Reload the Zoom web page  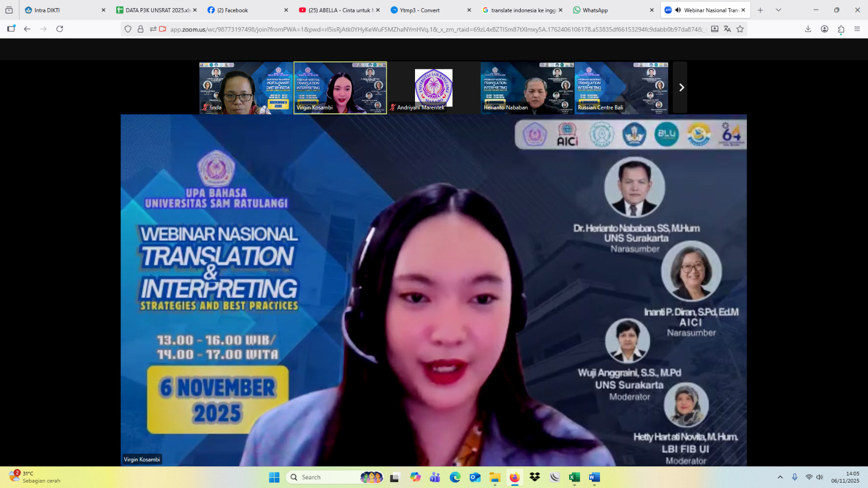point(60,29)
